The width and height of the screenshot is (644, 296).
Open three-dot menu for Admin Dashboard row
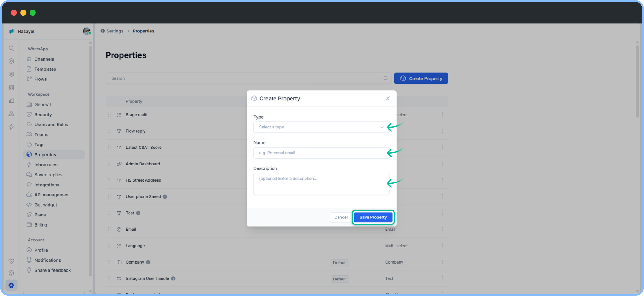point(442,164)
